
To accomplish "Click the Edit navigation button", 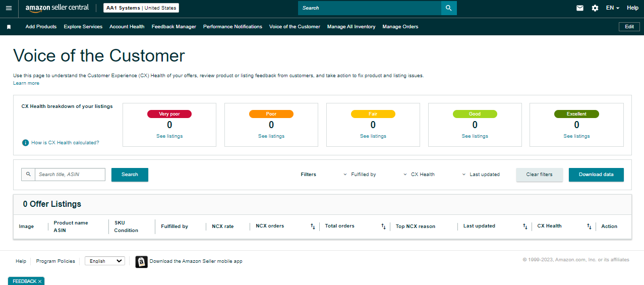I will click(629, 27).
